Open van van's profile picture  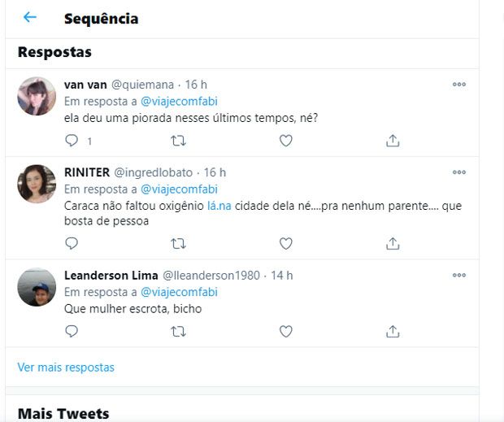(37, 97)
